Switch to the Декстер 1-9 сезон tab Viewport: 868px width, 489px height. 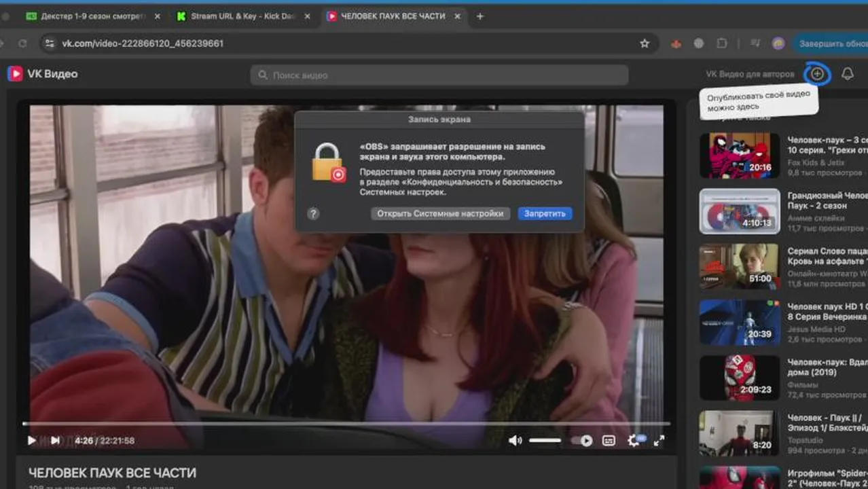coord(93,16)
